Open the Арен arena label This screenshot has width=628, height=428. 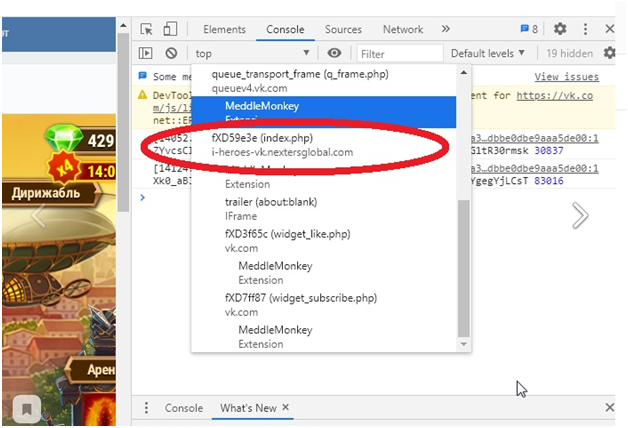pyautogui.click(x=91, y=370)
